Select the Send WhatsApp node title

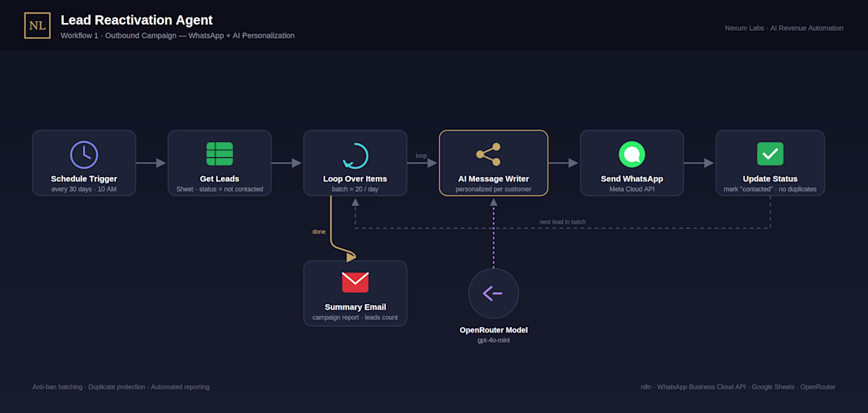(x=631, y=178)
